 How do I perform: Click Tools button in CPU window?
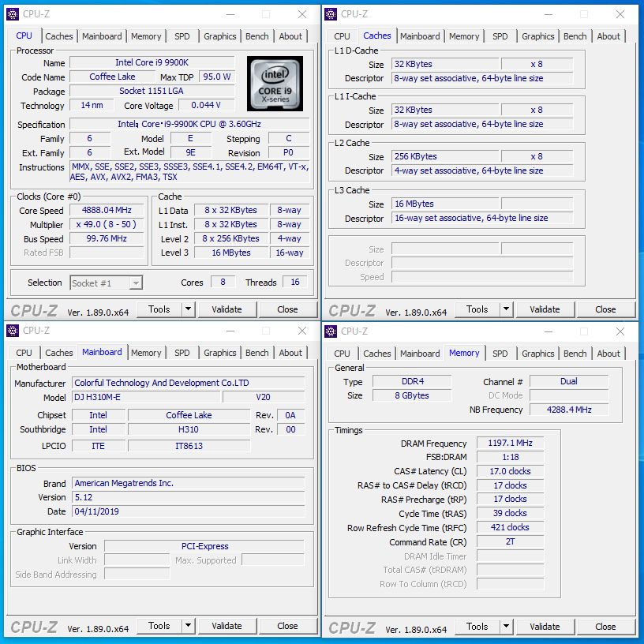tap(159, 309)
